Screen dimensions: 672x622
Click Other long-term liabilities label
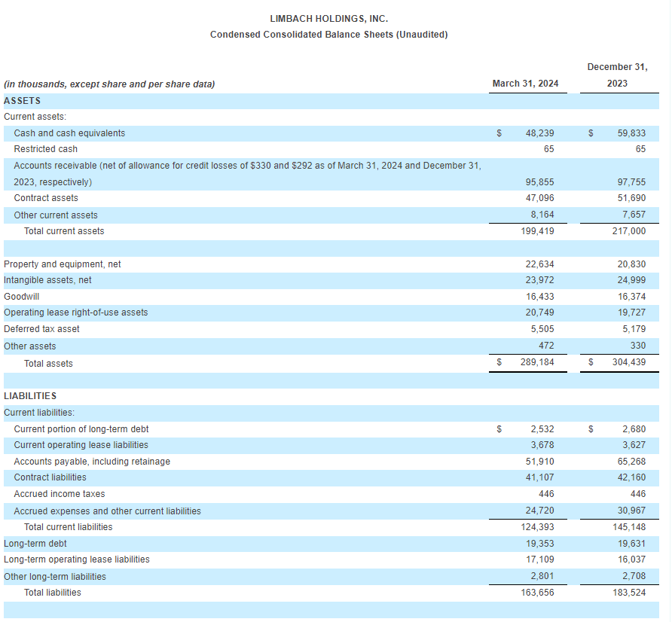(55, 577)
